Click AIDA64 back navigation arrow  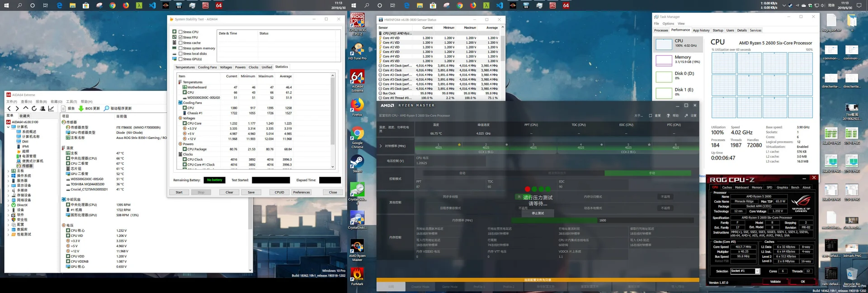pos(9,109)
